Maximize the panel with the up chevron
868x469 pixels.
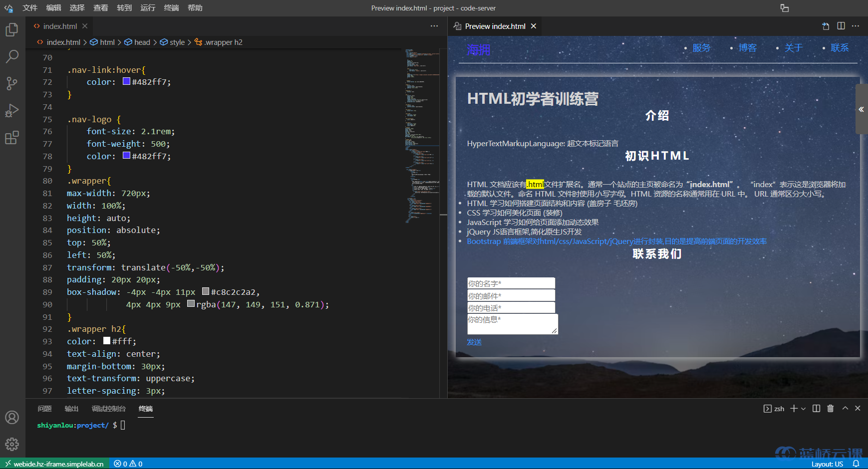click(845, 408)
